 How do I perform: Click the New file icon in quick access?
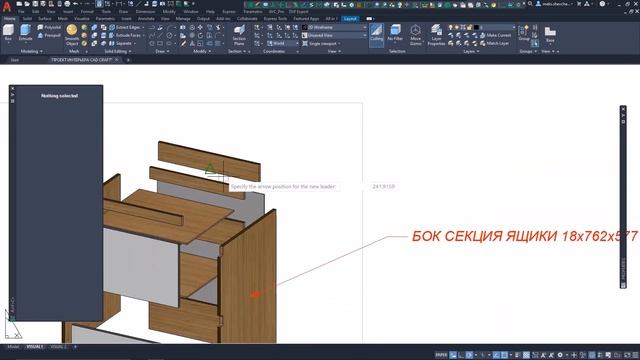pyautogui.click(x=19, y=4)
